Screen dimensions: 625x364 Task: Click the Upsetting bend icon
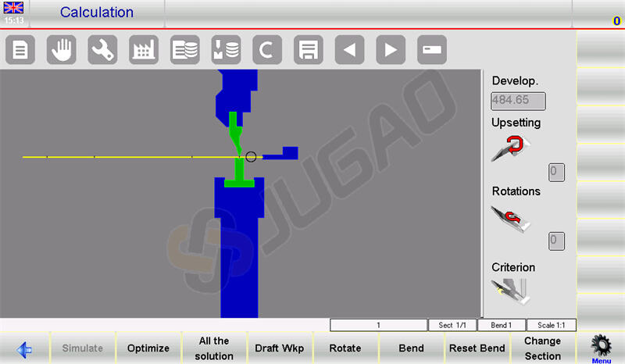point(507,147)
